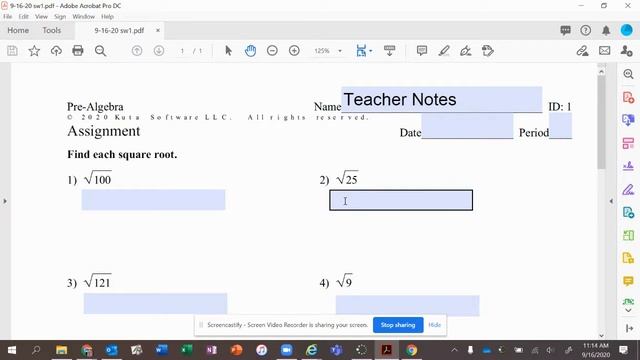This screenshot has height=360, width=640.
Task: Open Organize Pages tool in right pane
Action: [628, 143]
